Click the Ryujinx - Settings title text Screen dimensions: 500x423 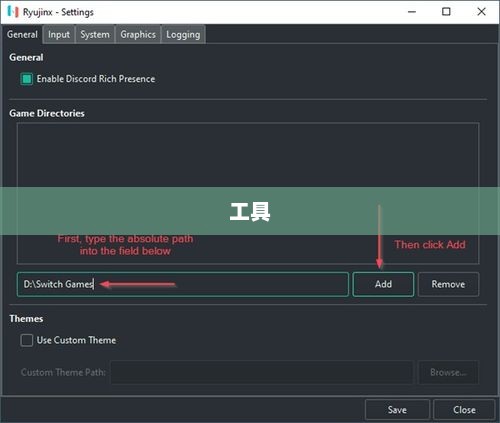coord(58,12)
